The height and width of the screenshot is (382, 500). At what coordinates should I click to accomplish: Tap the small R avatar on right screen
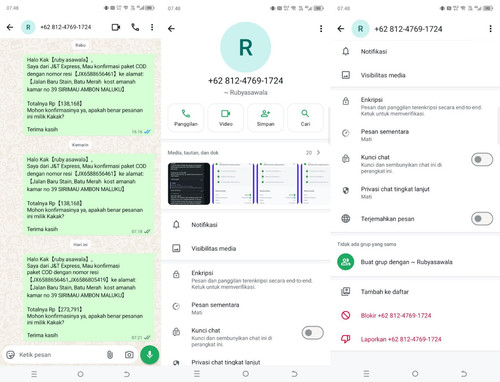click(x=360, y=29)
